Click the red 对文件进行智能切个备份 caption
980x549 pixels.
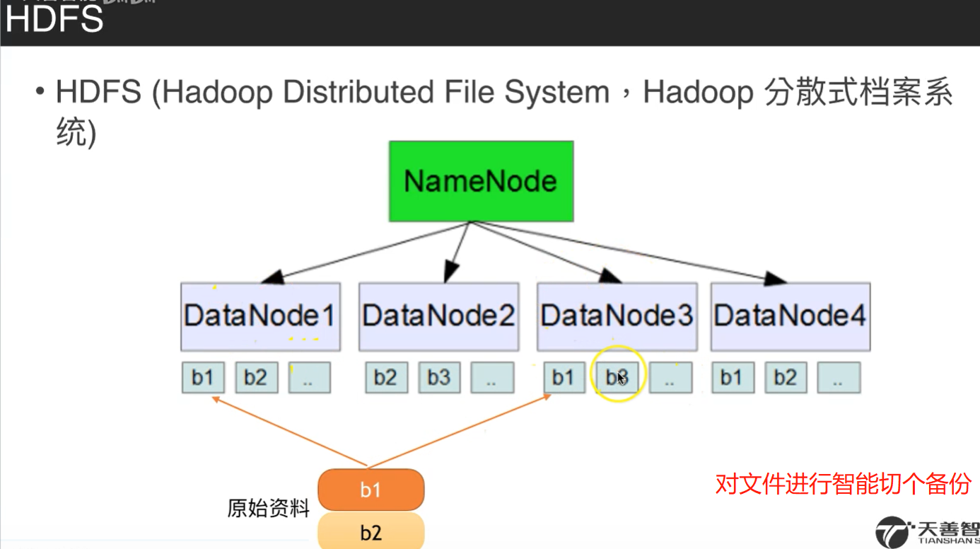click(844, 485)
